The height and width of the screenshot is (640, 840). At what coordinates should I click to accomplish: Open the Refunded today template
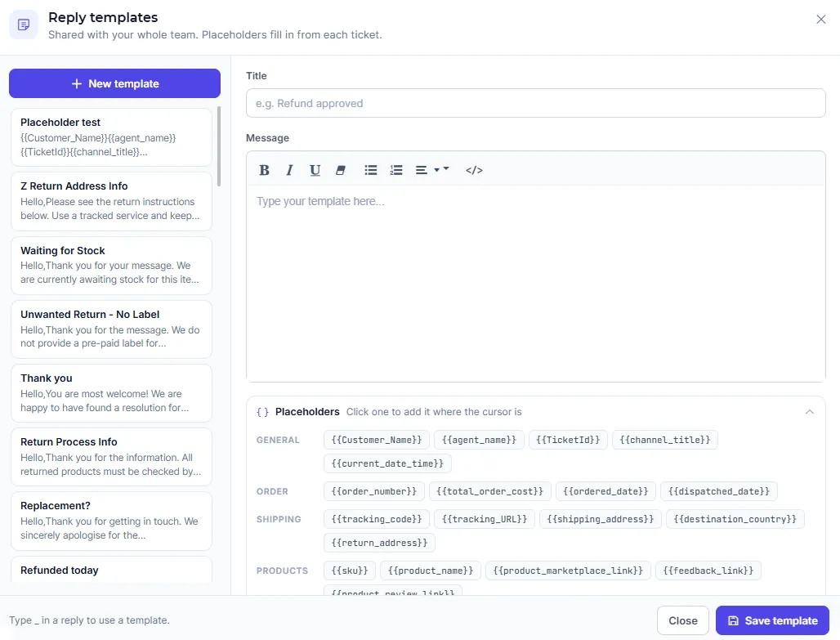pyautogui.click(x=111, y=571)
